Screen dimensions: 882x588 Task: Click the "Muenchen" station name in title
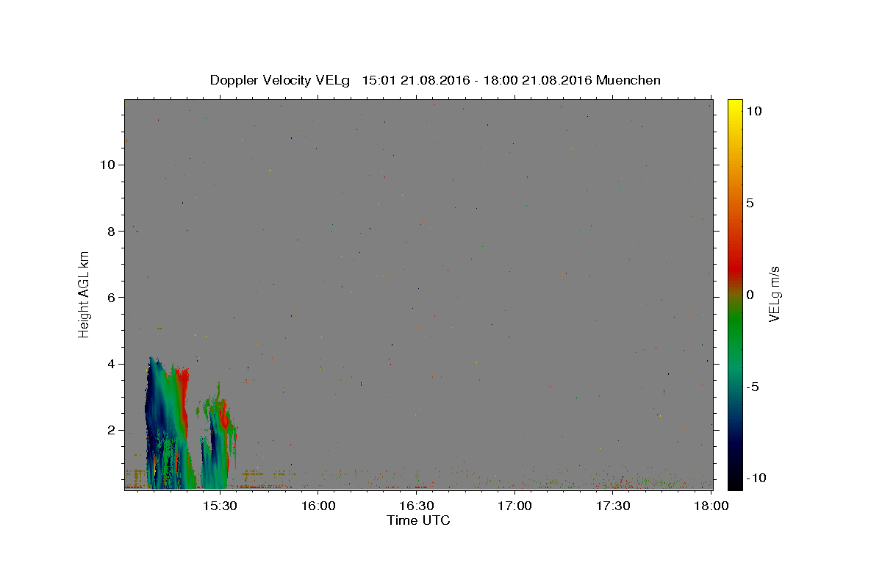point(628,80)
